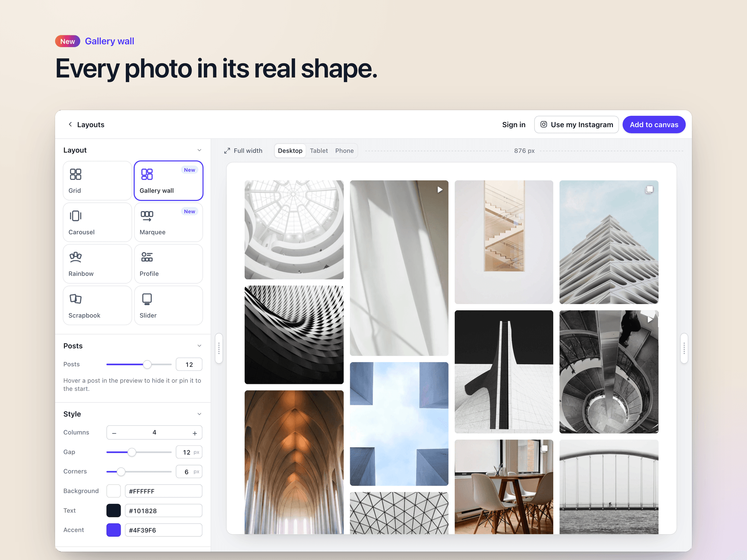
Task: Open the Gallery wall heading link
Action: point(109,41)
